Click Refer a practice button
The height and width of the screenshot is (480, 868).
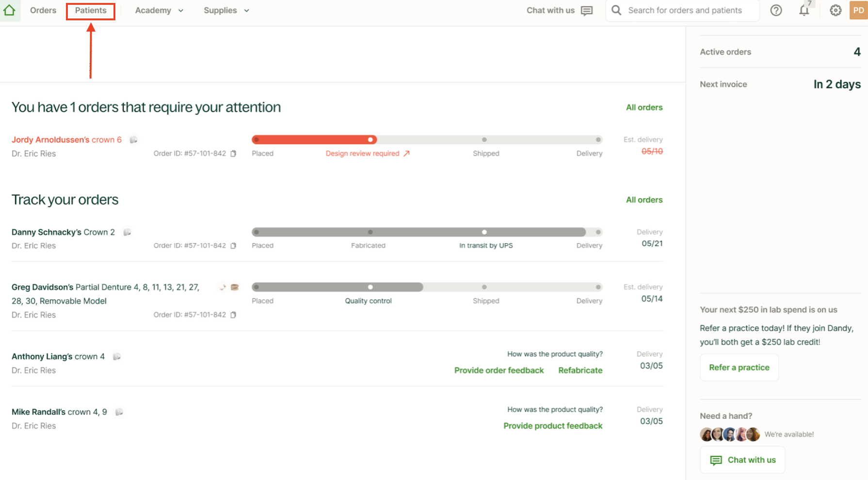point(739,368)
